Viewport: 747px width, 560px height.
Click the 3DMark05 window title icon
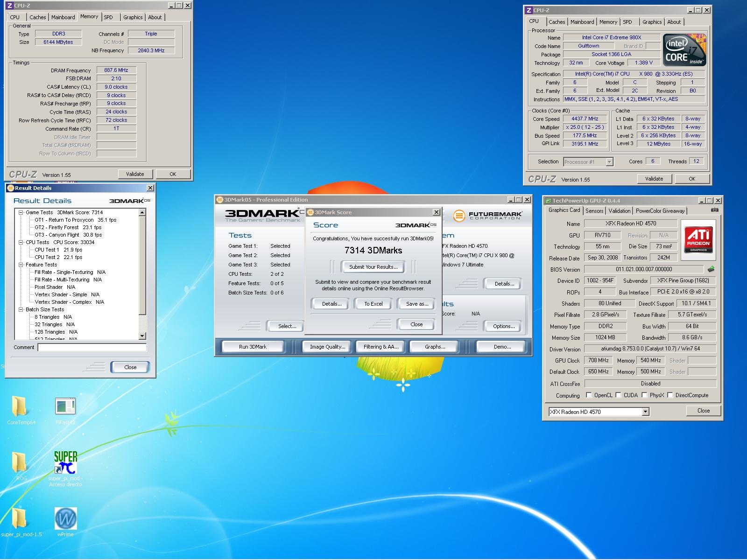(220, 200)
